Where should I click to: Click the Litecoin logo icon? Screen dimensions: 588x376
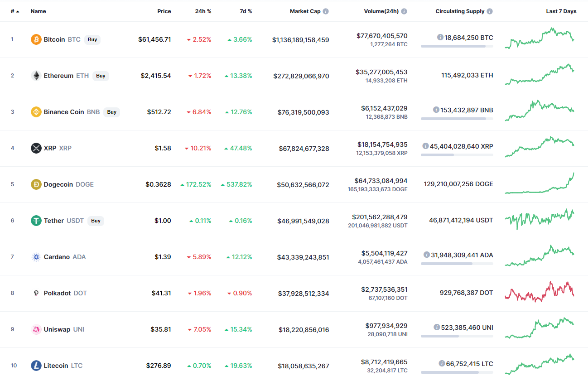[36, 366]
